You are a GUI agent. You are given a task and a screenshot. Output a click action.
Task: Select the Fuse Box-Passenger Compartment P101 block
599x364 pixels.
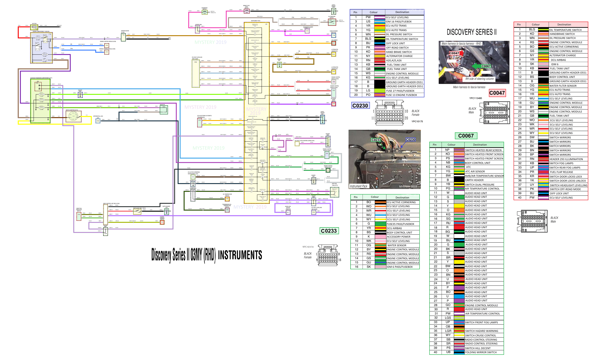click(x=40, y=101)
